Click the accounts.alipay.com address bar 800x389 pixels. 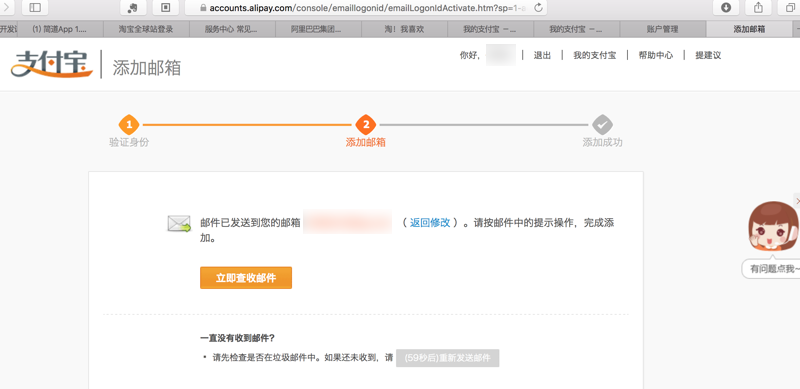365,8
